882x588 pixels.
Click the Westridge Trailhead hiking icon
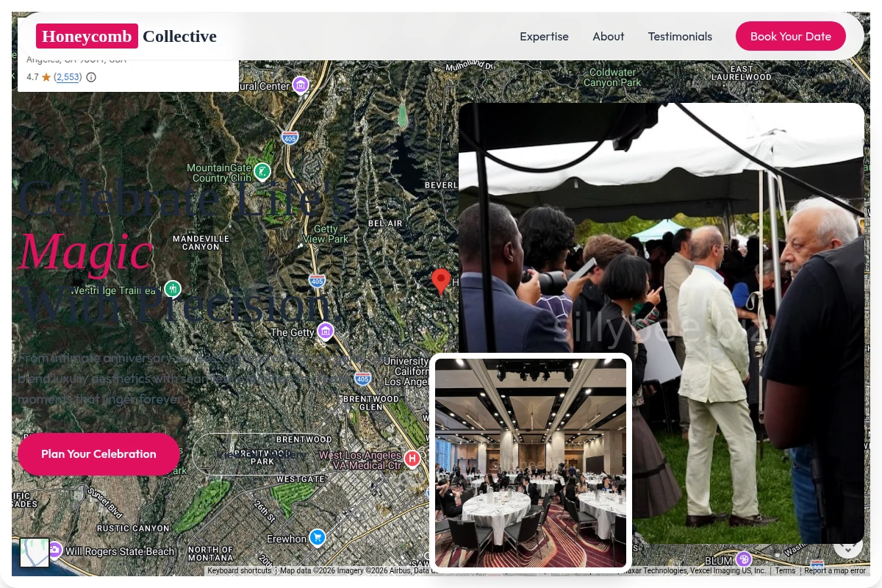[173, 289]
